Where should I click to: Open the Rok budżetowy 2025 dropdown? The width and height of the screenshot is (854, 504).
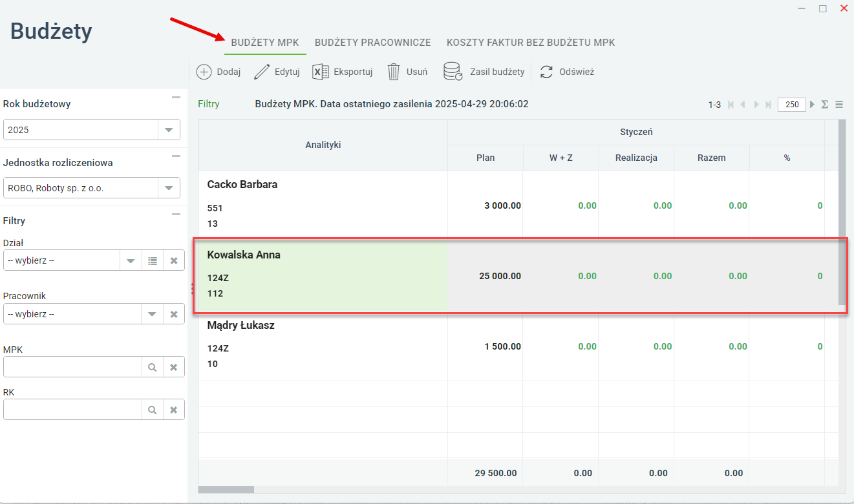pyautogui.click(x=169, y=130)
